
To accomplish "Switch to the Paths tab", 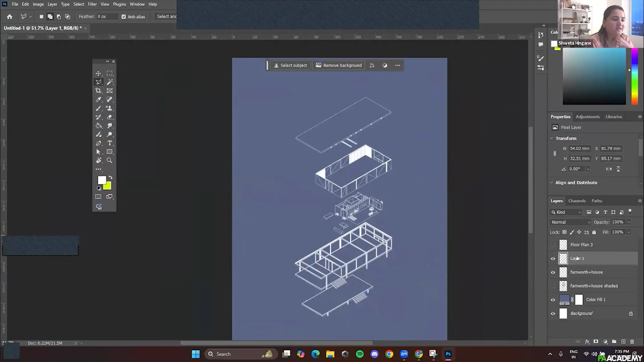I will coord(596,201).
